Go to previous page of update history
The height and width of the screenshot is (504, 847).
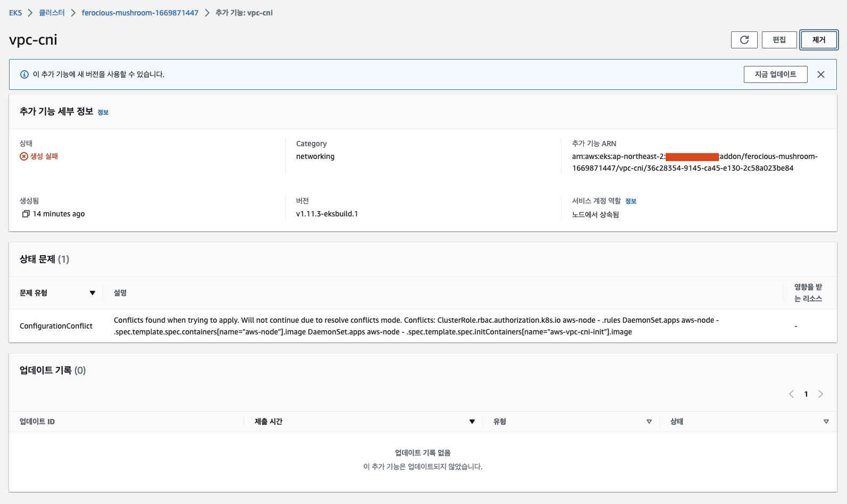coord(791,394)
